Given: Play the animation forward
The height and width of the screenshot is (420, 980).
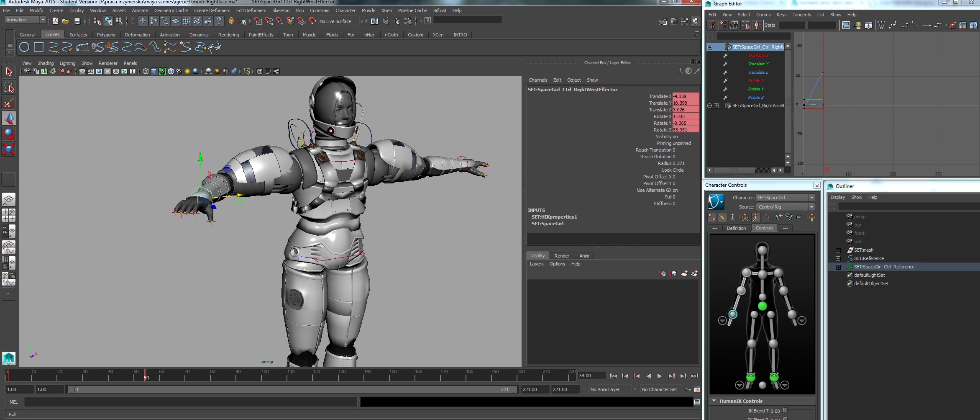Looking at the screenshot, I should [x=660, y=376].
